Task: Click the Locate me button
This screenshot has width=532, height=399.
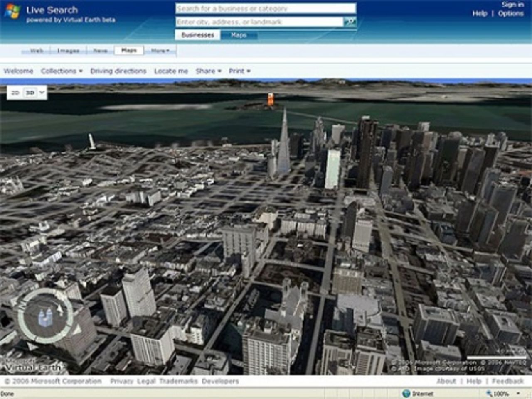Action: [171, 71]
